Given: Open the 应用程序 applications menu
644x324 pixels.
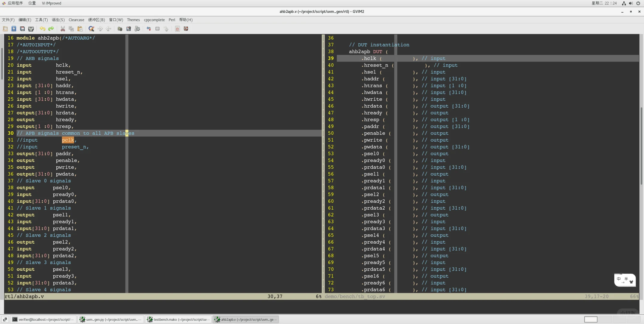Looking at the screenshot, I should (x=15, y=3).
